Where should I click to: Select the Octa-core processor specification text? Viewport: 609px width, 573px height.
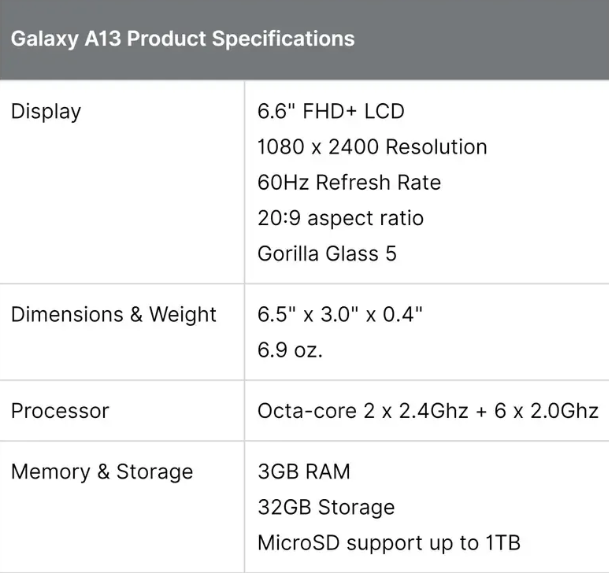428,411
